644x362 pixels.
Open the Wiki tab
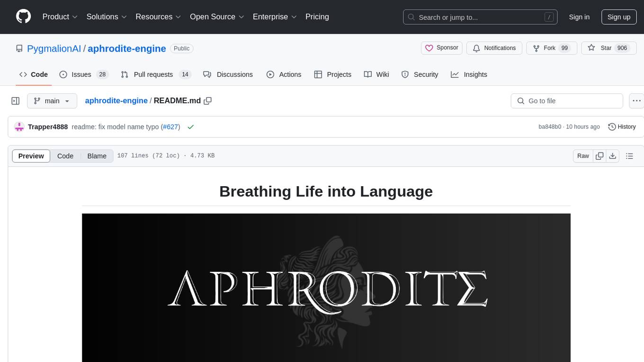[x=377, y=74]
